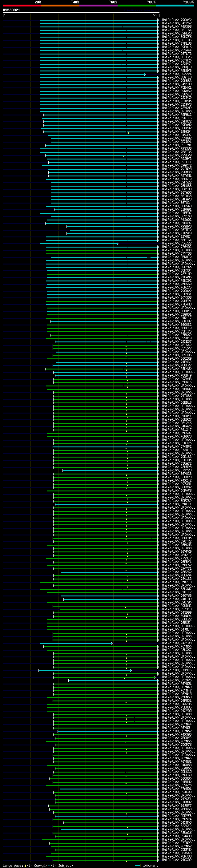Select hit UniRef100_Q42108

coord(177,643)
